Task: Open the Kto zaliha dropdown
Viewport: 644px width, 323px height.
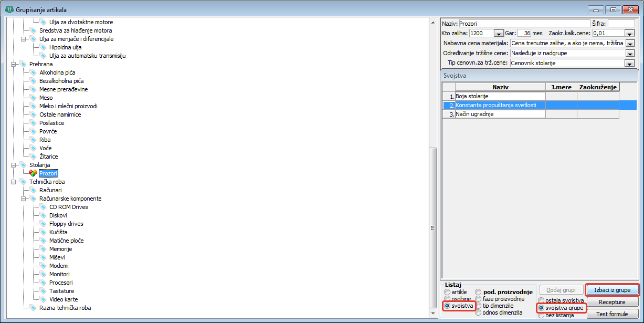Action: (x=499, y=33)
